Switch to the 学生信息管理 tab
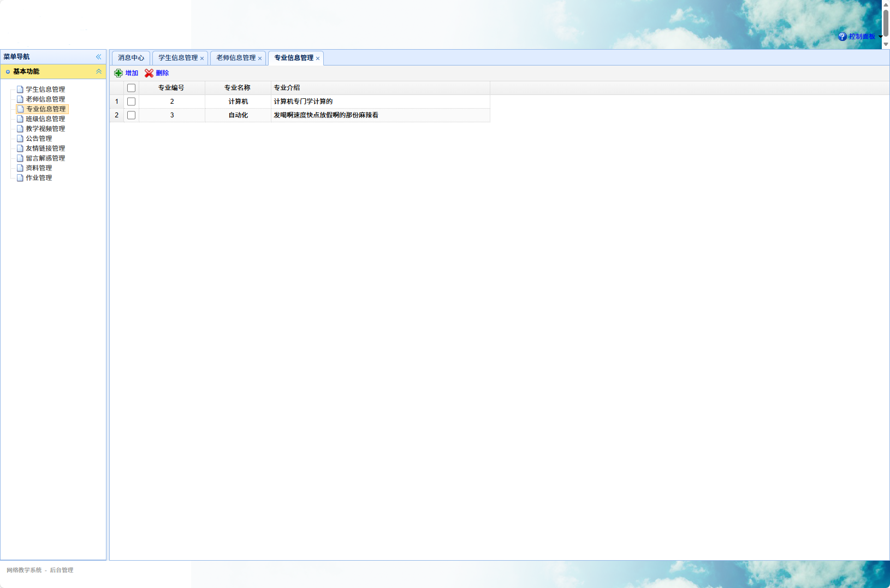Viewport: 890px width, 588px height. pyautogui.click(x=178, y=58)
